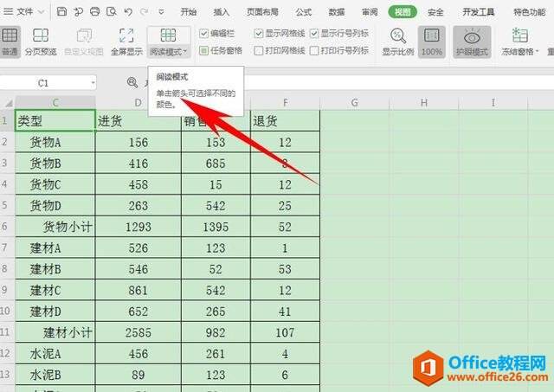
Task: Select cell containing 进货
Action: point(138,121)
